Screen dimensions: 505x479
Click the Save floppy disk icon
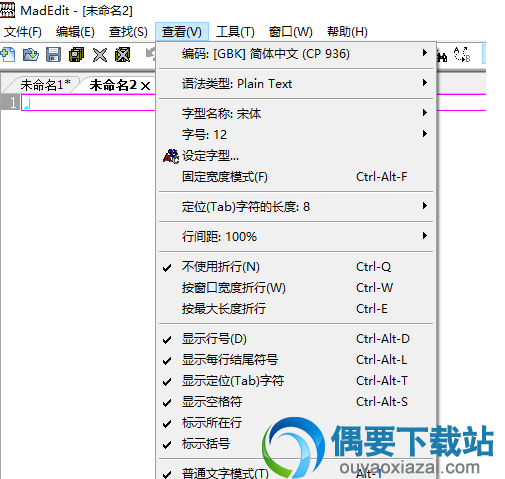[x=53, y=55]
